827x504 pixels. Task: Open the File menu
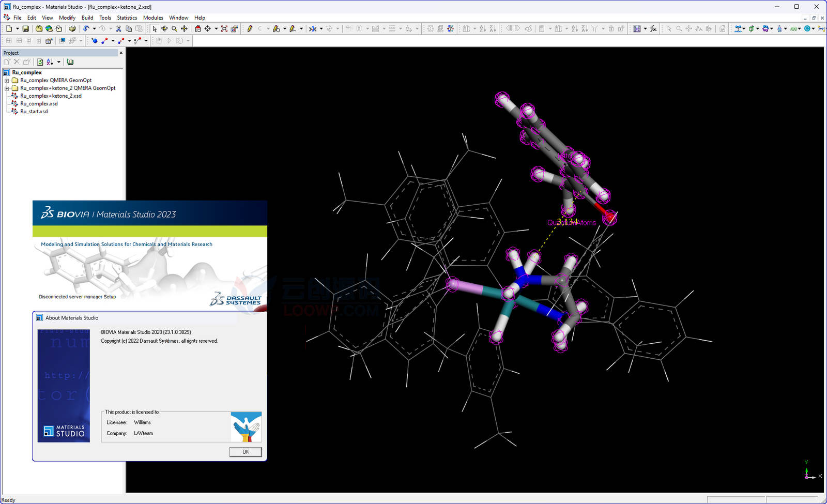click(17, 18)
